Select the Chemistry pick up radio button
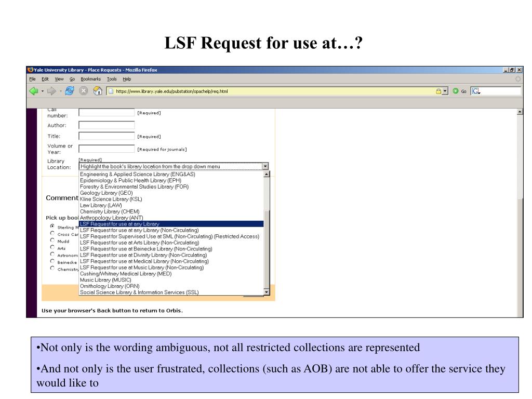 (52, 268)
